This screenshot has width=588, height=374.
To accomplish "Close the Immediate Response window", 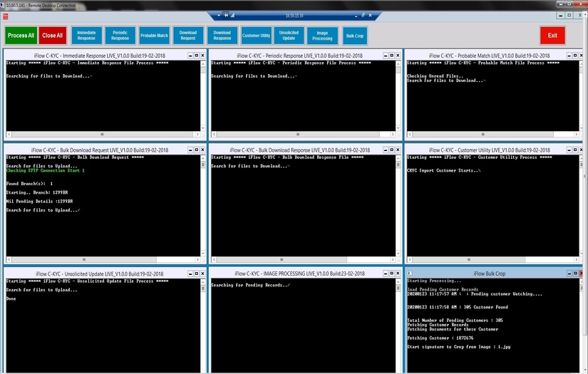I will click(203, 56).
